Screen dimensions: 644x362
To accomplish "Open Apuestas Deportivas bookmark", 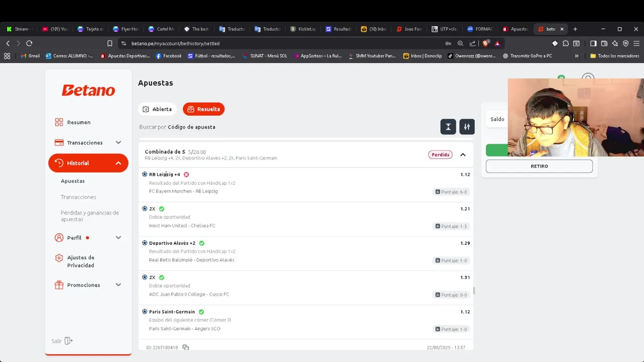I will [x=125, y=56].
